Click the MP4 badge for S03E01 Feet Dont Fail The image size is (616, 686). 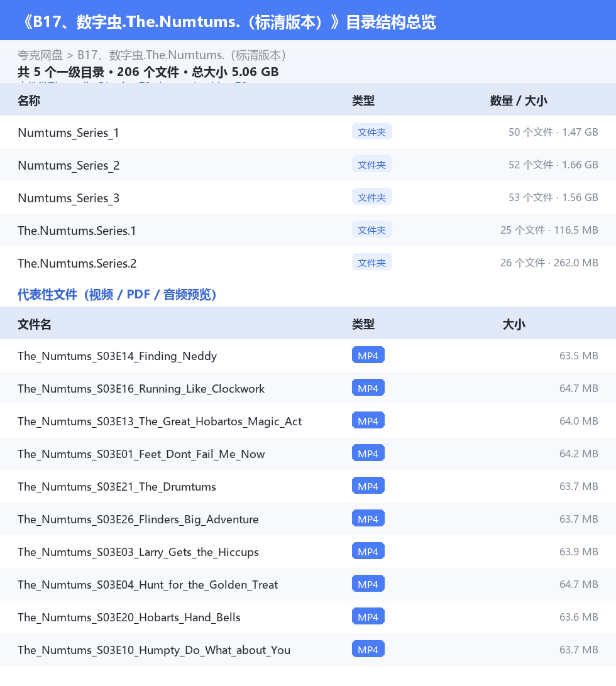click(x=368, y=454)
